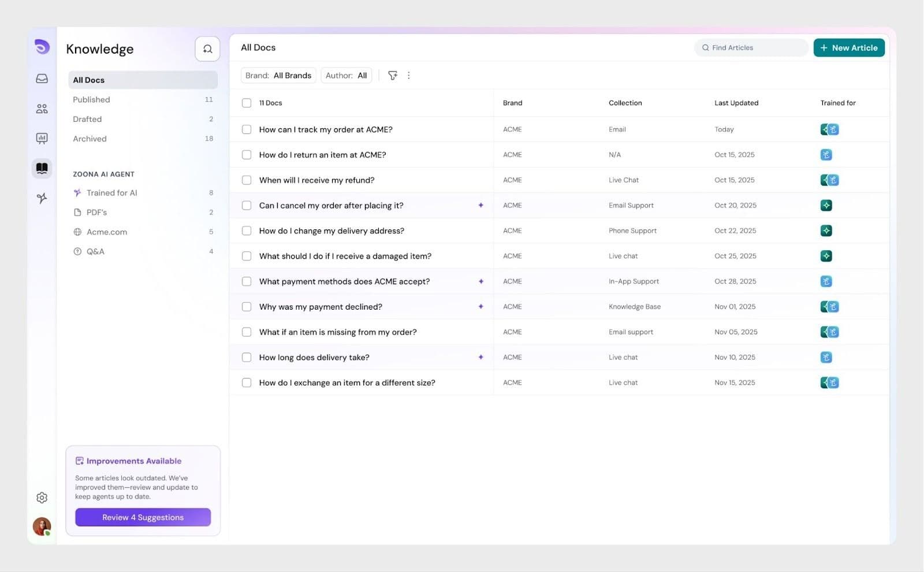Click the search button beside Knowledge title

[207, 49]
